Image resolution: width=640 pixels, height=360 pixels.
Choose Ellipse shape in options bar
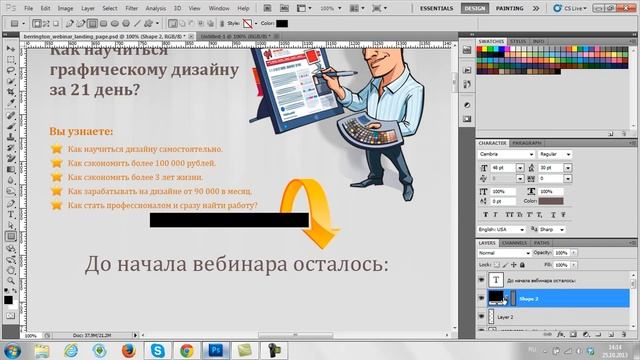[x=115, y=24]
